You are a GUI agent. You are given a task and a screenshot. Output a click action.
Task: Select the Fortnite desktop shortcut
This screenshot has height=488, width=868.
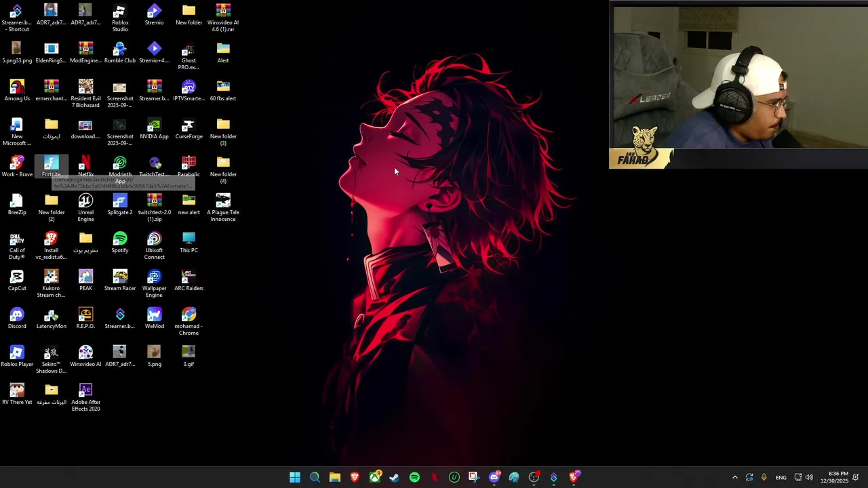click(51, 167)
